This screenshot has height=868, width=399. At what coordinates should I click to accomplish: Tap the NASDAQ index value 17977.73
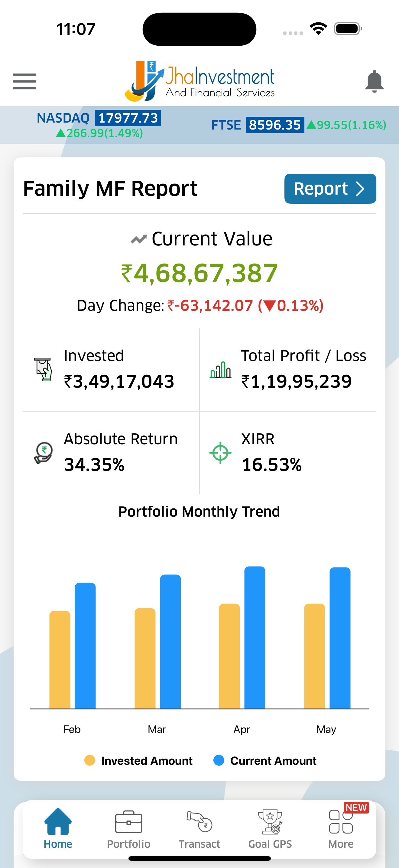[x=128, y=118]
